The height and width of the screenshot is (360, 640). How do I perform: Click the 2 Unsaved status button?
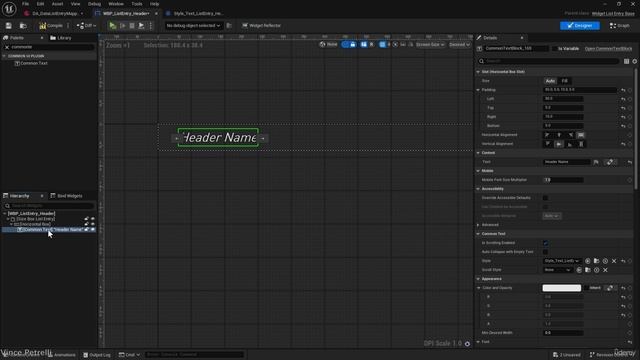point(567,355)
